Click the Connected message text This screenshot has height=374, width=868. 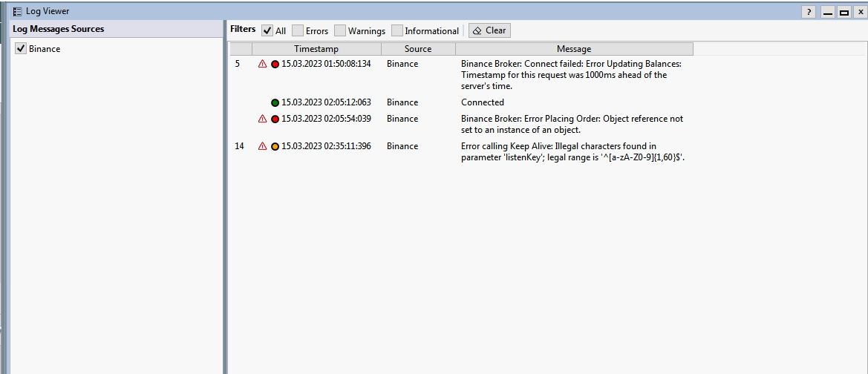click(x=482, y=102)
